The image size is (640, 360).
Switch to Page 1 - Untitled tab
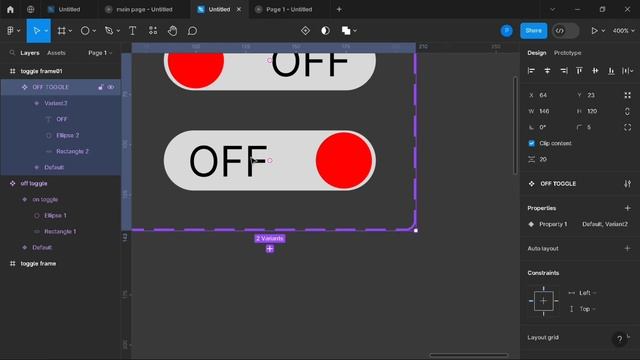click(x=289, y=9)
